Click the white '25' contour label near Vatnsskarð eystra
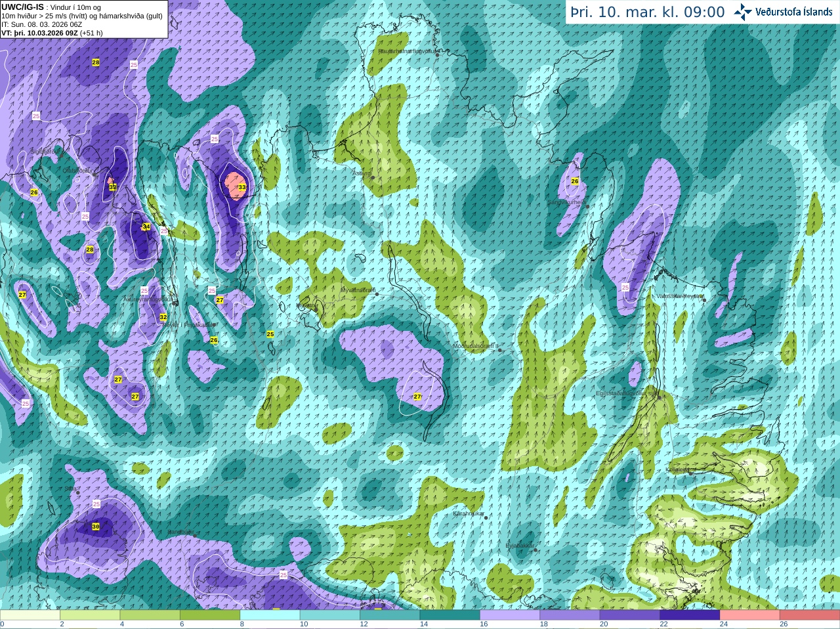The width and height of the screenshot is (840, 629). [x=625, y=288]
